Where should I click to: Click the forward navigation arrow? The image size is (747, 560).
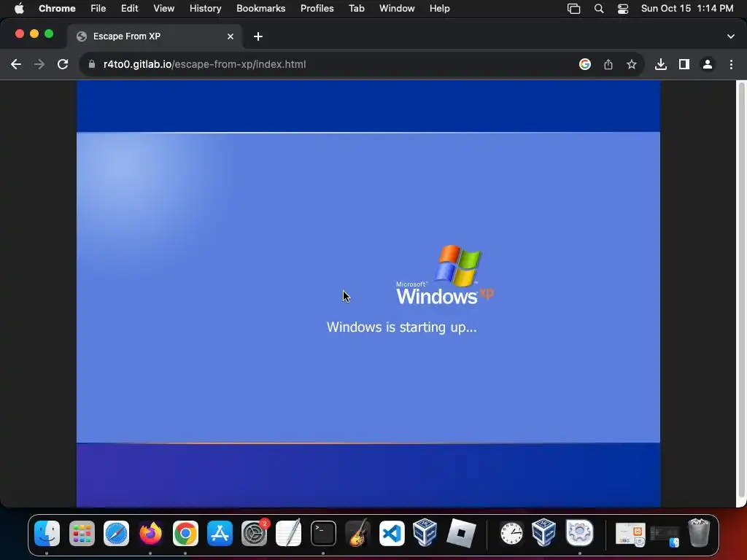[39, 64]
